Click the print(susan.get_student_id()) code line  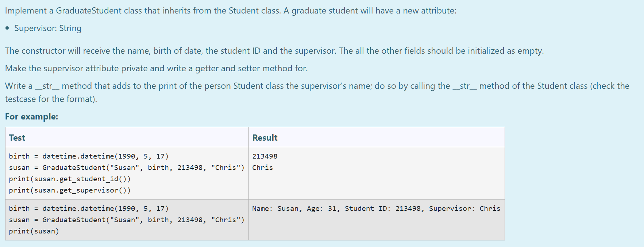point(70,179)
